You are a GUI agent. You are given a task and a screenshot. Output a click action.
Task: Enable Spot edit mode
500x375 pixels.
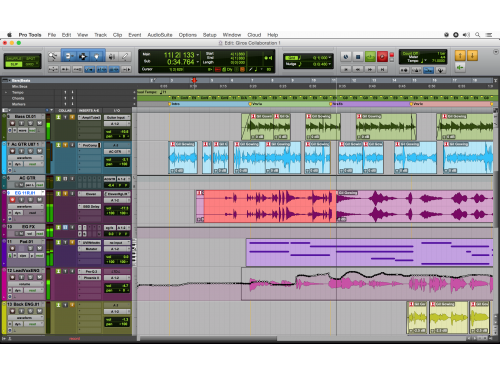[31, 58]
